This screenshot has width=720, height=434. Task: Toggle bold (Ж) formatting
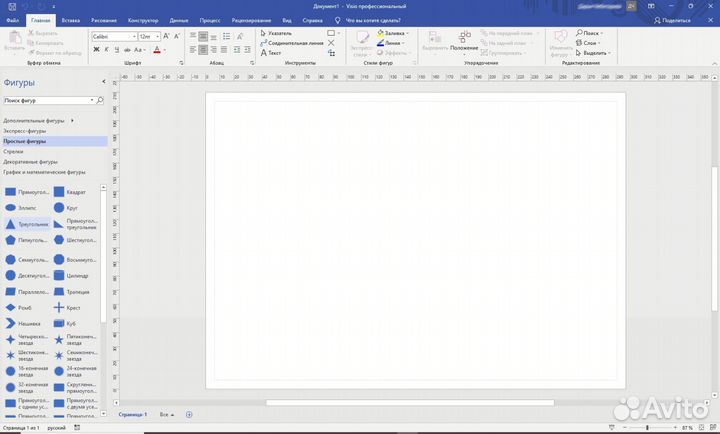point(96,50)
